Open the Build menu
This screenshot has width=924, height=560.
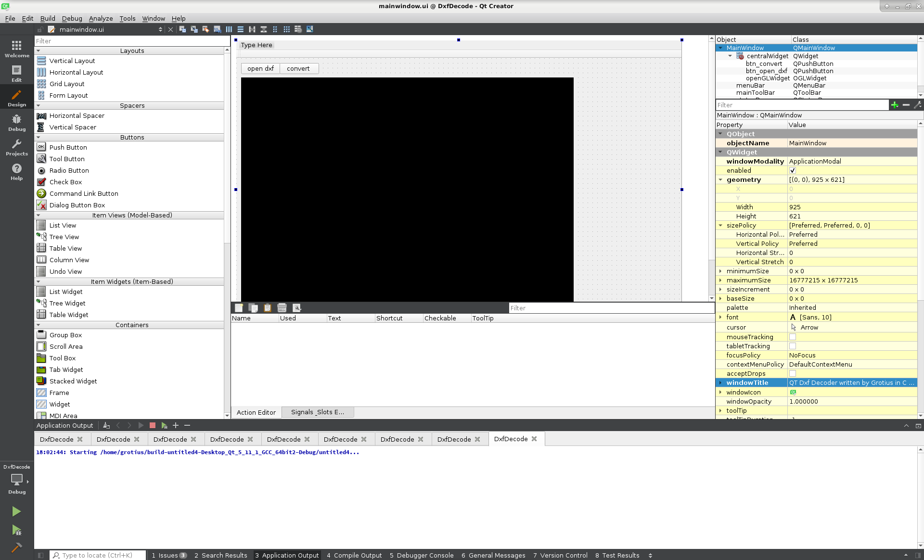point(48,18)
